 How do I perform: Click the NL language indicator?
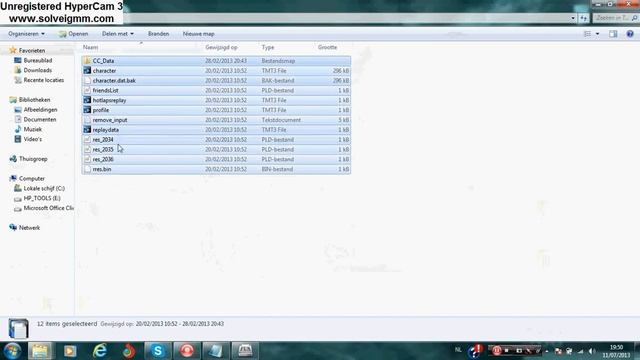point(458,350)
